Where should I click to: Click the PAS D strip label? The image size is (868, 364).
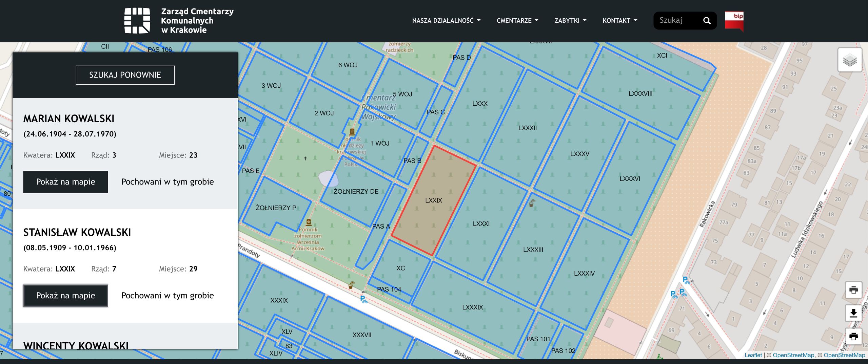[462, 58]
